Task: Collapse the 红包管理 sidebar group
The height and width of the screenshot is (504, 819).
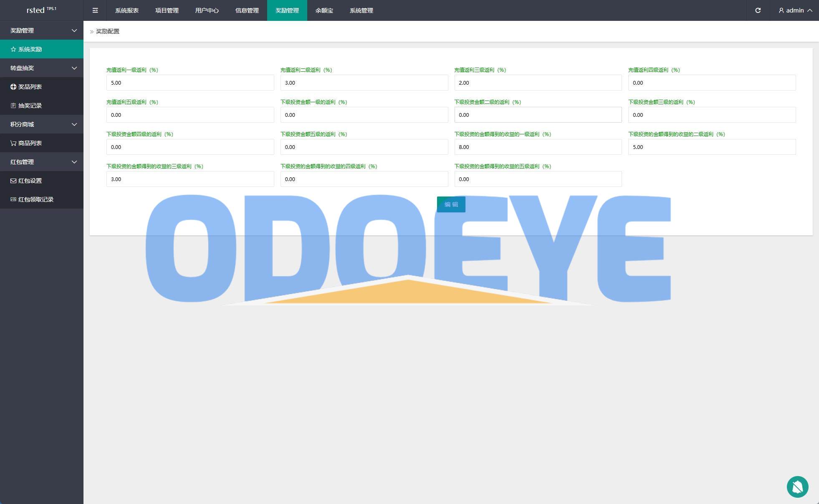Action: (x=42, y=162)
